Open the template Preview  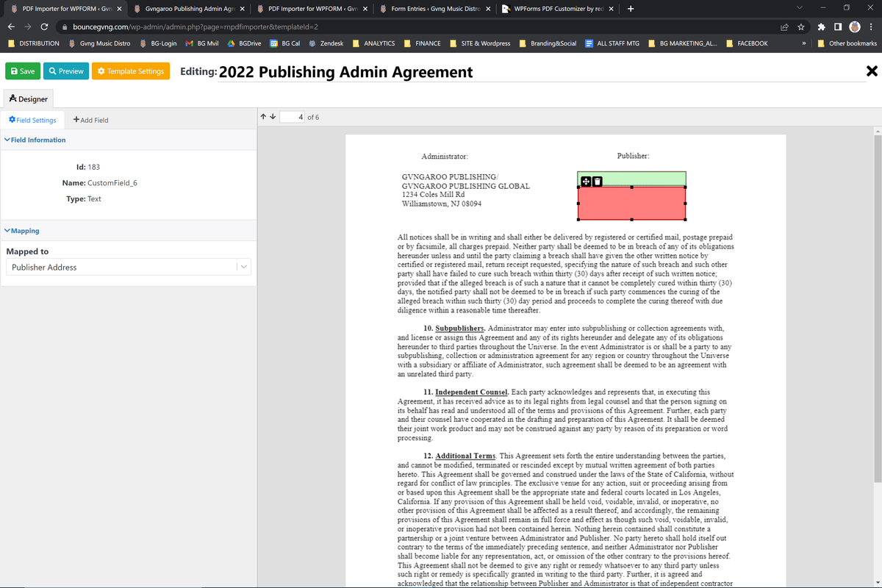pos(66,71)
